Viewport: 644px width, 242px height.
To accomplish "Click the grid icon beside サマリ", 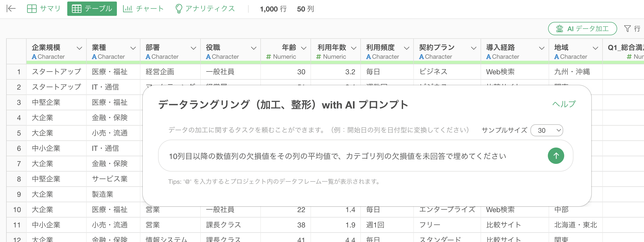I will (x=32, y=9).
